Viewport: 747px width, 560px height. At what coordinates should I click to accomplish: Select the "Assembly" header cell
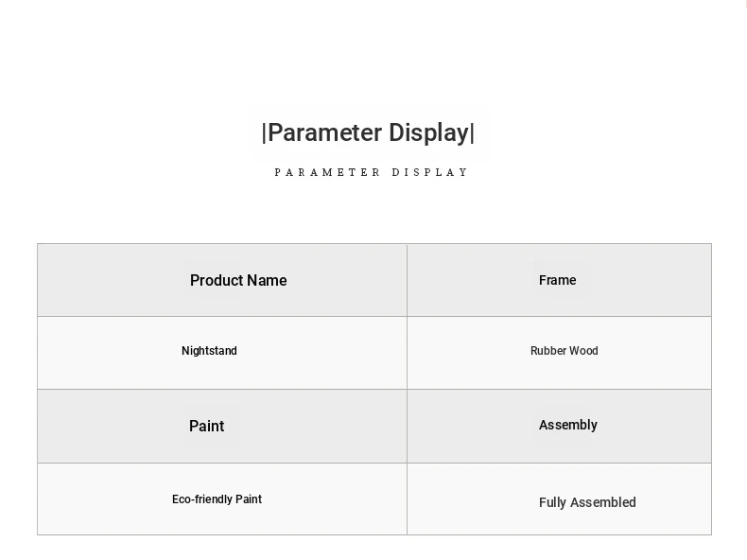567,426
